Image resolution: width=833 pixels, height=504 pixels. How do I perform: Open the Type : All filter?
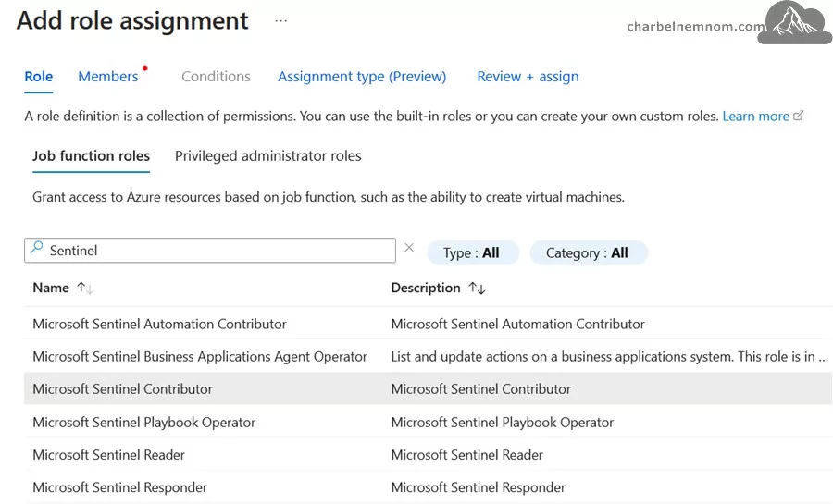pyautogui.click(x=472, y=252)
